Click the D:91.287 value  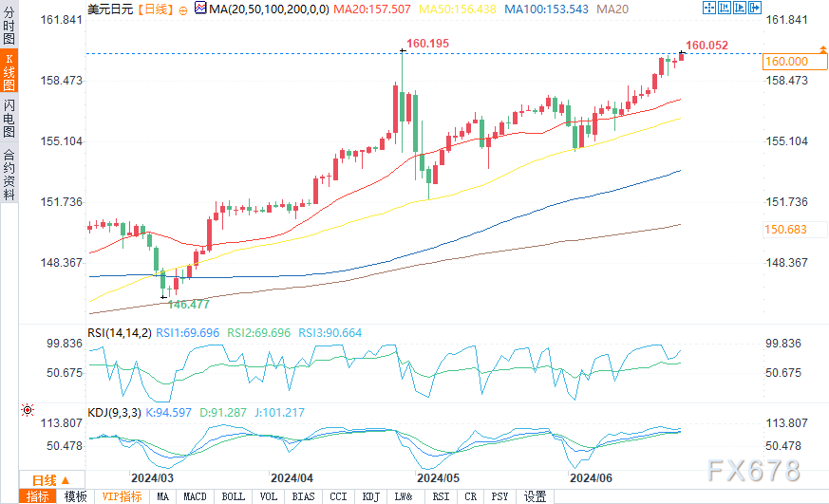223,413
